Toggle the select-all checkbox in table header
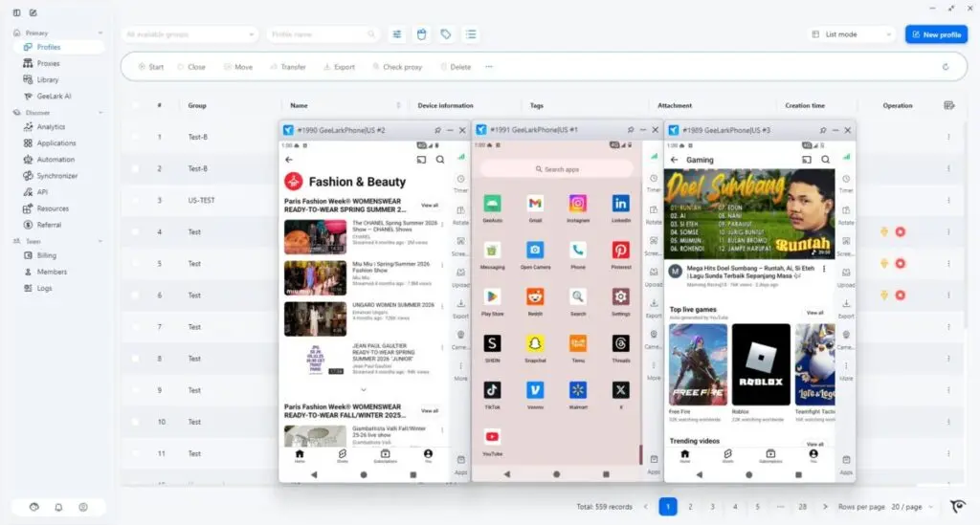The image size is (980, 525). (x=135, y=105)
